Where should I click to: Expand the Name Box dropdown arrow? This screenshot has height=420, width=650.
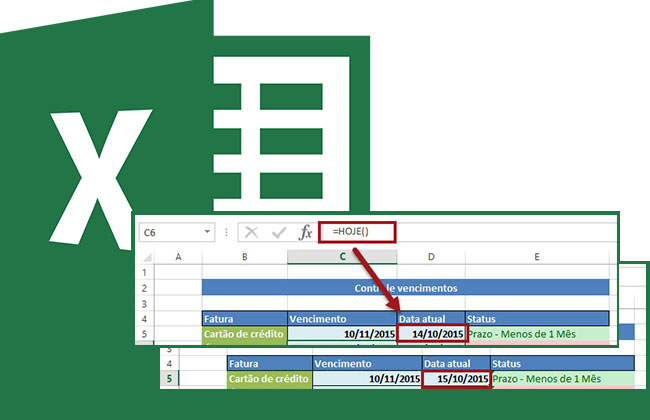(x=207, y=232)
